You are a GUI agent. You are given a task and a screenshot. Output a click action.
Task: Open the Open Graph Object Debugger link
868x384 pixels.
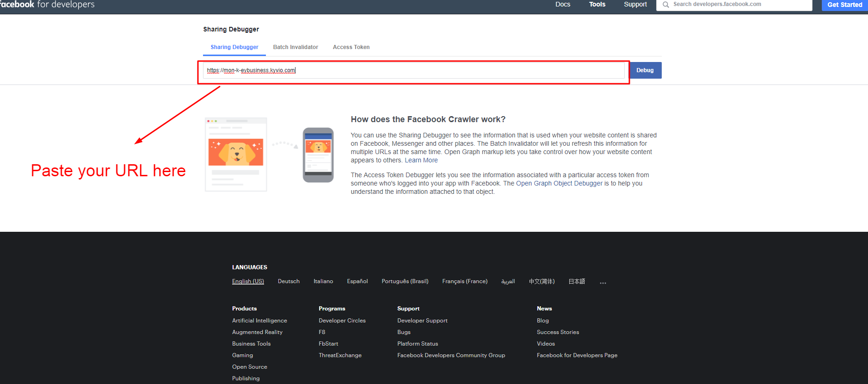(559, 184)
